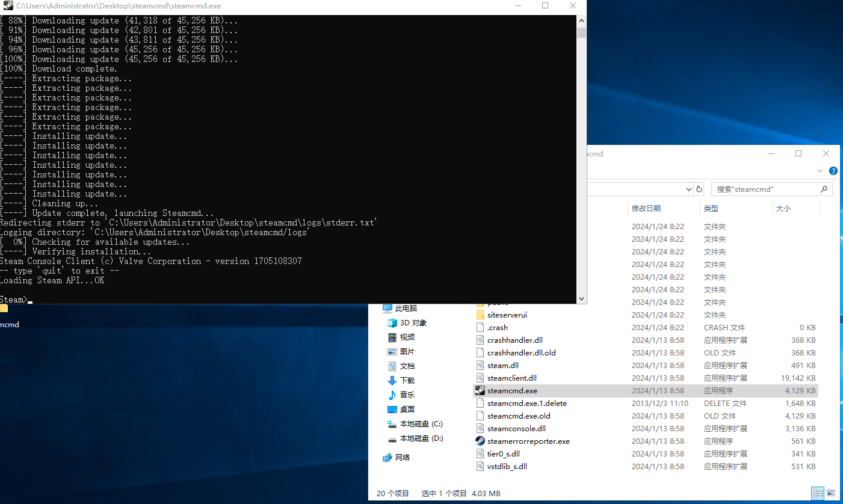The width and height of the screenshot is (843, 504).
Task: Close the Explorer window
Action: 826,153
